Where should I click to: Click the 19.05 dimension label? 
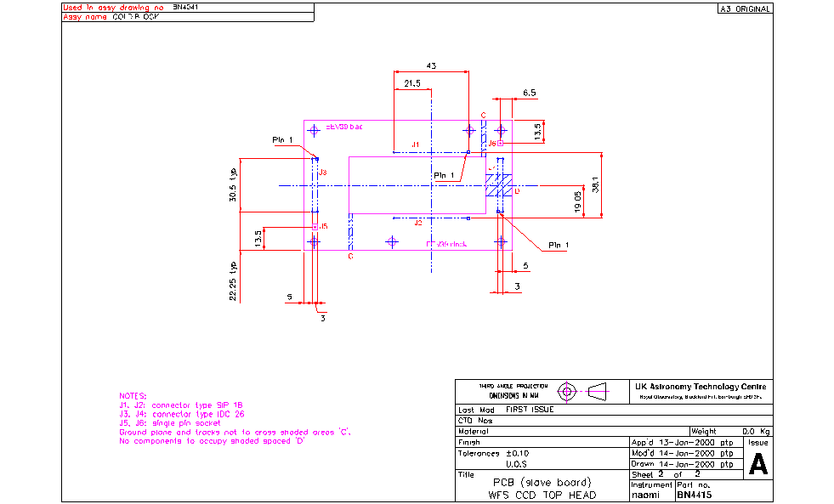(x=577, y=203)
